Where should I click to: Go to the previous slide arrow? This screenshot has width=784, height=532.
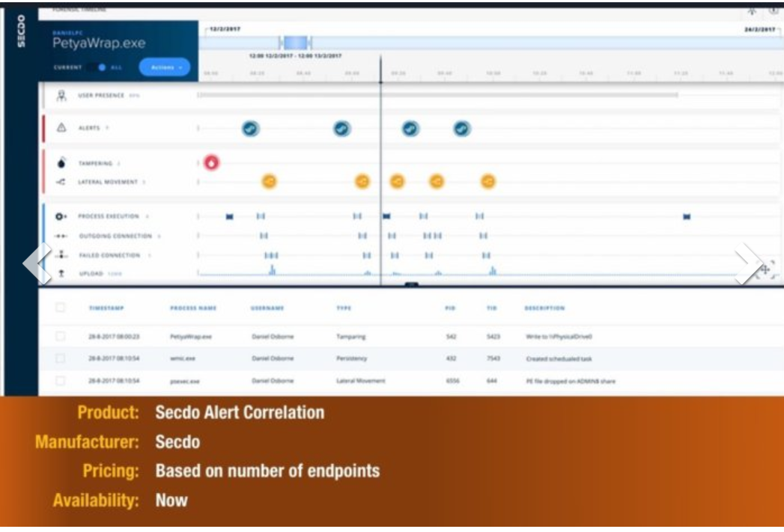[x=37, y=263]
